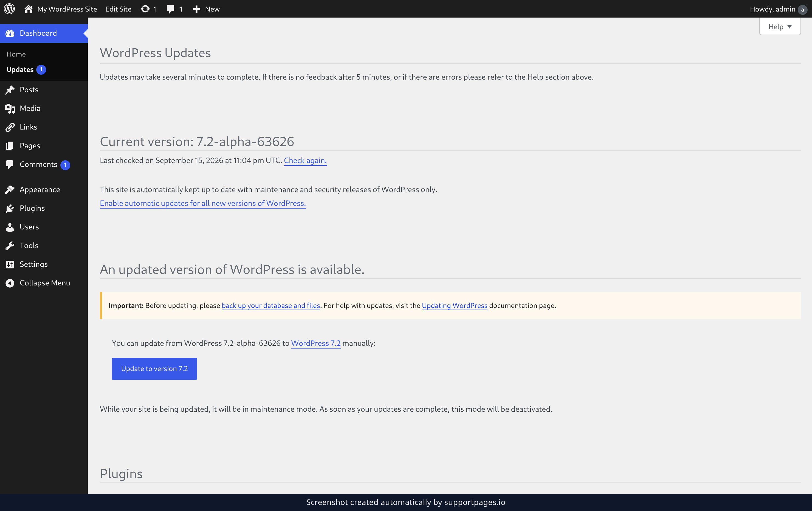Image resolution: width=812 pixels, height=511 pixels.
Task: Select the Home submenu item under Dashboard
Action: point(16,54)
